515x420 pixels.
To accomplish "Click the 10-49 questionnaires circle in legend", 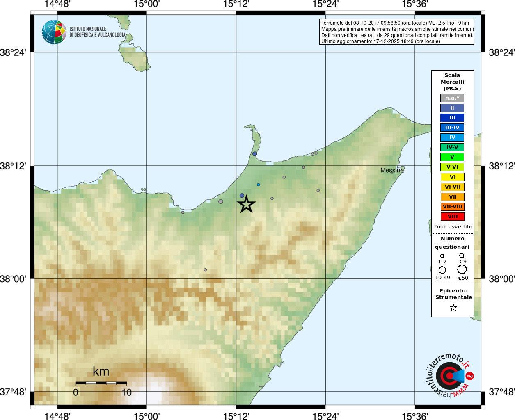I will click(x=442, y=270).
